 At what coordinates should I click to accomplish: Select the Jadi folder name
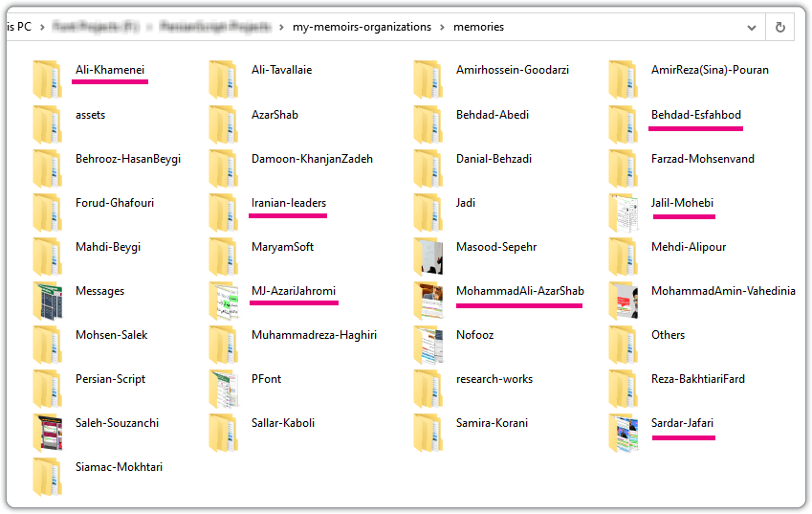pos(466,203)
